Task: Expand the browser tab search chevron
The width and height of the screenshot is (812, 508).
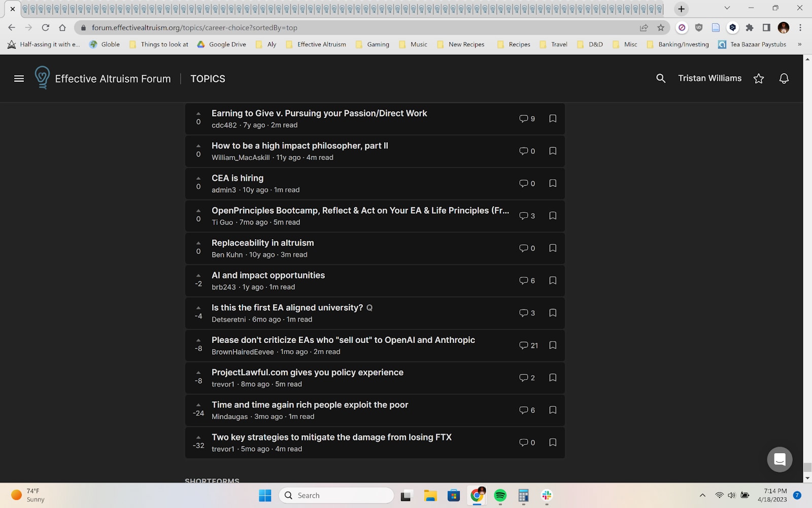Action: (727, 8)
